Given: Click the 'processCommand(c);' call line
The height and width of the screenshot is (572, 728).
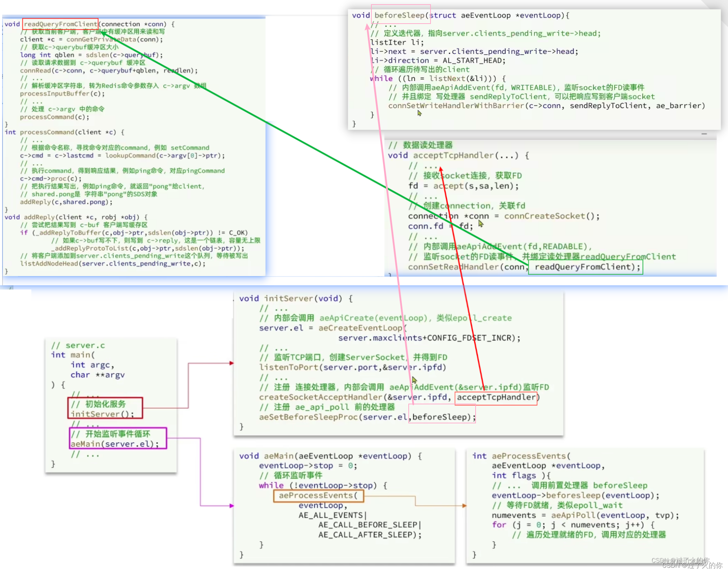Looking at the screenshot, I should (55, 117).
